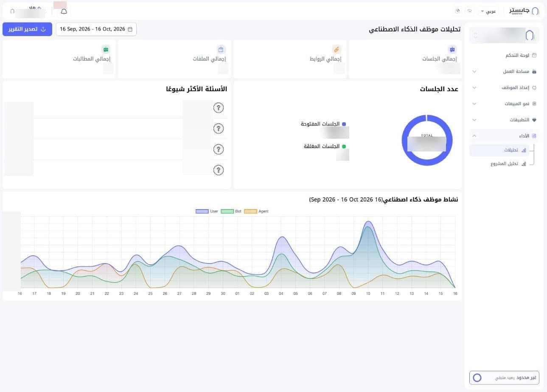Go to لوحة التحكم in sidebar
The height and width of the screenshot is (392, 547).
click(x=504, y=55)
